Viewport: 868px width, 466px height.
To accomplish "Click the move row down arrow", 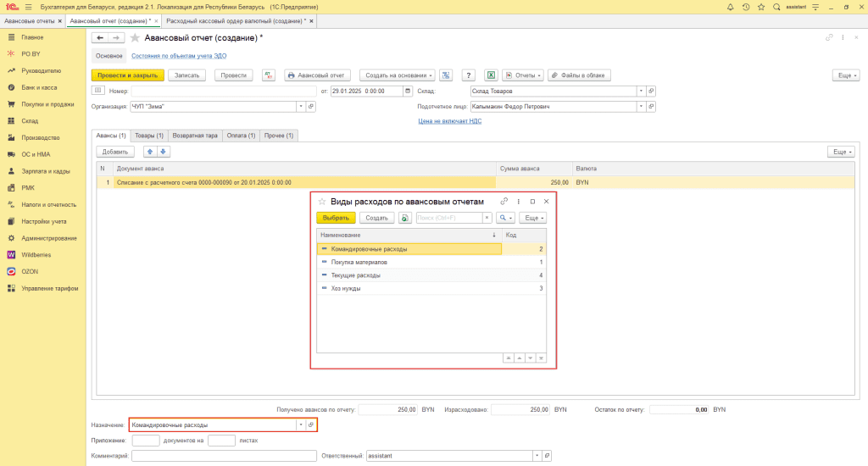I will click(x=164, y=152).
